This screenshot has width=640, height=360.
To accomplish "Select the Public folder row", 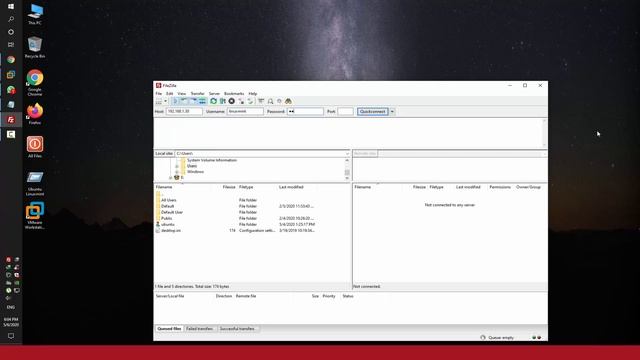I will pos(252,218).
